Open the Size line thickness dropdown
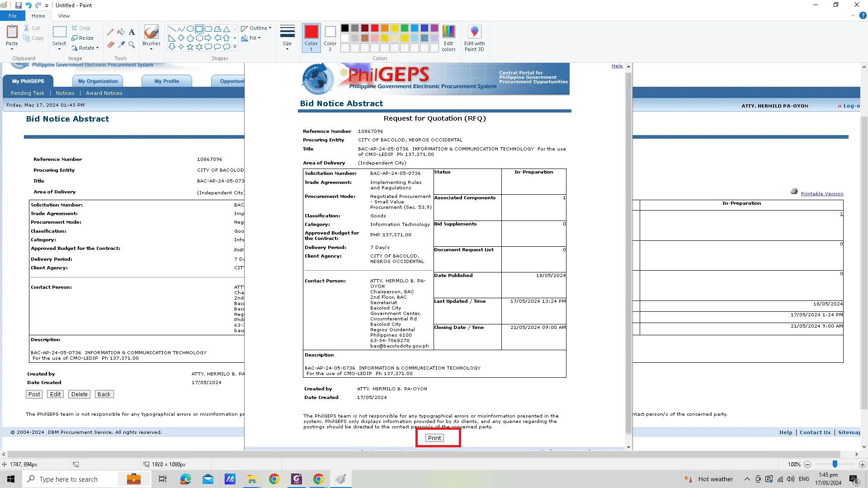 [287, 38]
